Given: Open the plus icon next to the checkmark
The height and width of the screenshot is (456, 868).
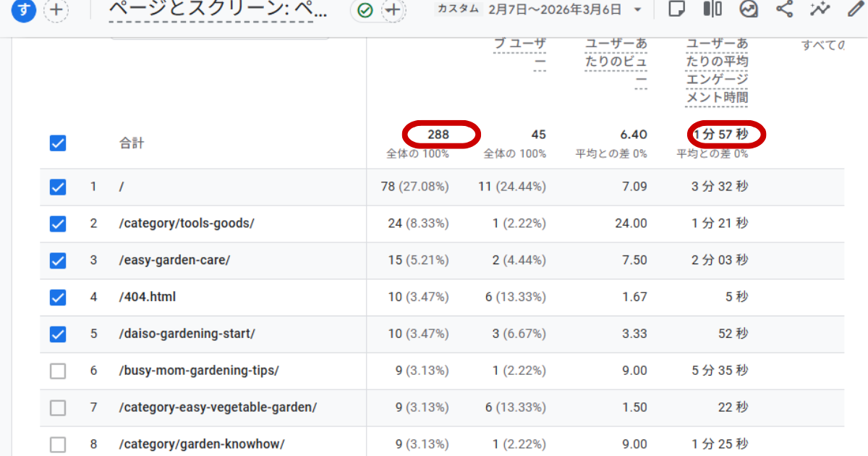Looking at the screenshot, I should point(390,11).
